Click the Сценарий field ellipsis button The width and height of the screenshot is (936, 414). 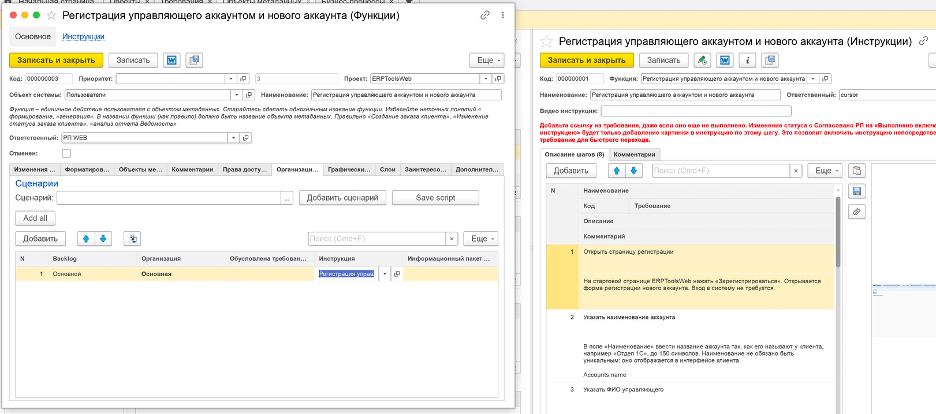click(288, 198)
